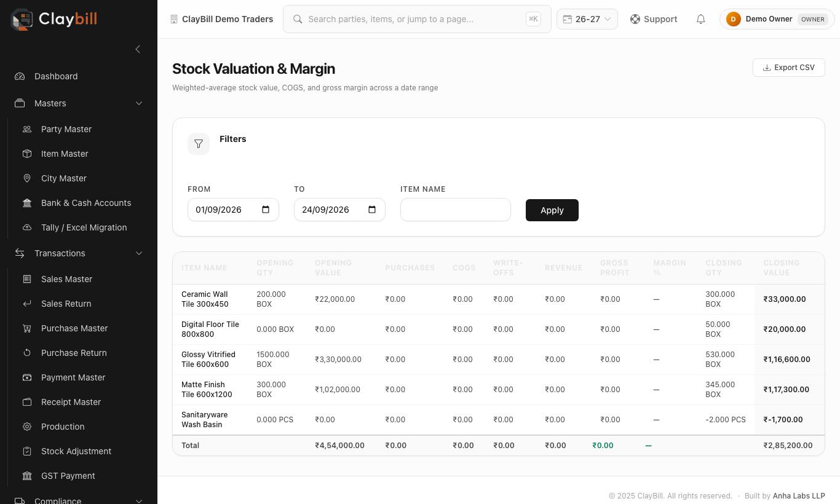Viewport: 840px width, 504px height.
Task: Click the Apply filter button
Action: coord(552,210)
